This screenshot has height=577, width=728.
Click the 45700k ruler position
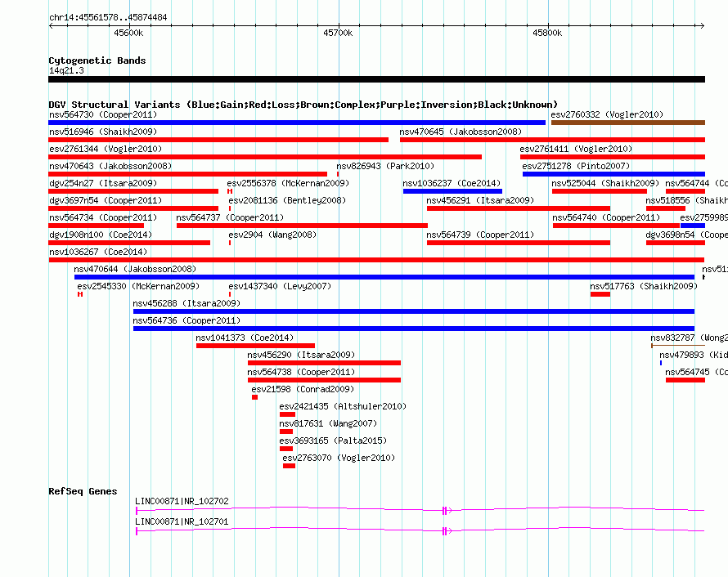pyautogui.click(x=338, y=33)
